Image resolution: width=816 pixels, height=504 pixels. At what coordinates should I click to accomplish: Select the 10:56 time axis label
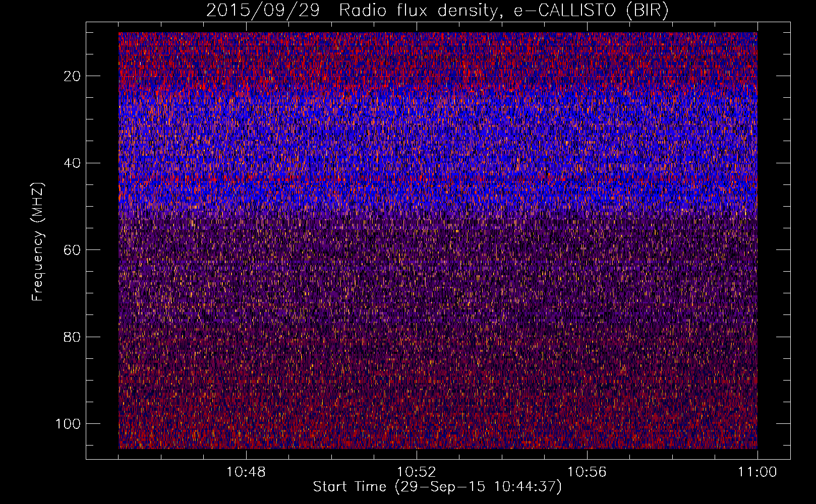[587, 472]
